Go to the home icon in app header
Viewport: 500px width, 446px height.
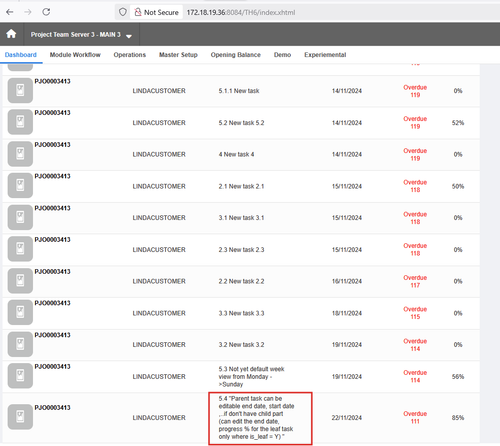click(x=11, y=34)
